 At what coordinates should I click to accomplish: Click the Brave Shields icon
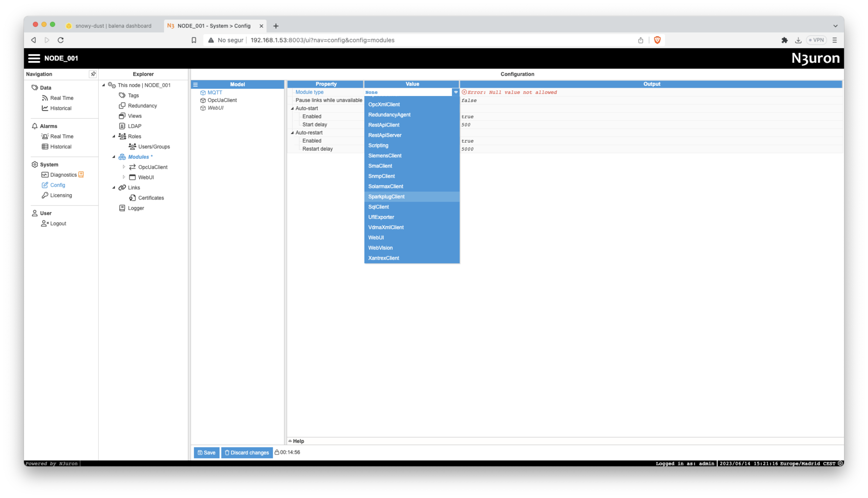pyautogui.click(x=657, y=40)
